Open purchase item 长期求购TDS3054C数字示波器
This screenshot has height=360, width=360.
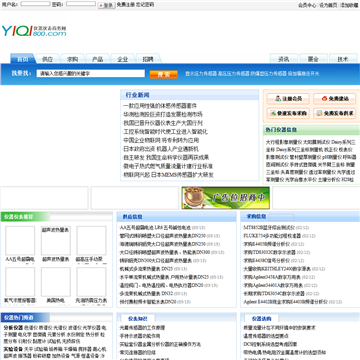274,293
